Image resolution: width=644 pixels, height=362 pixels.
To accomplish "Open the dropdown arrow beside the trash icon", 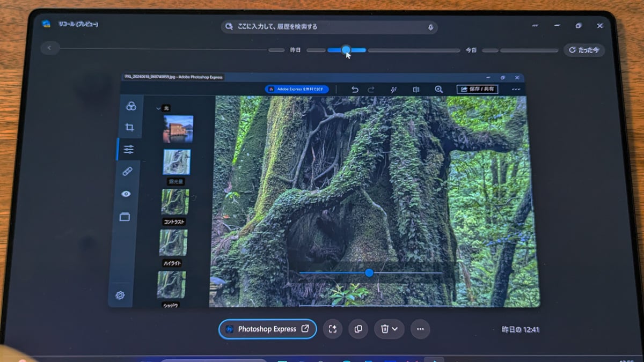I will pos(396,329).
